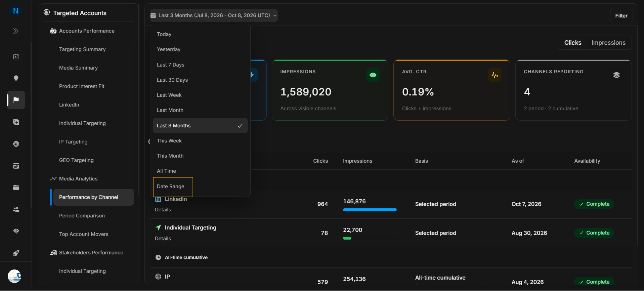Go to Period Comparison in the sidebar
644x291 pixels.
[82, 216]
